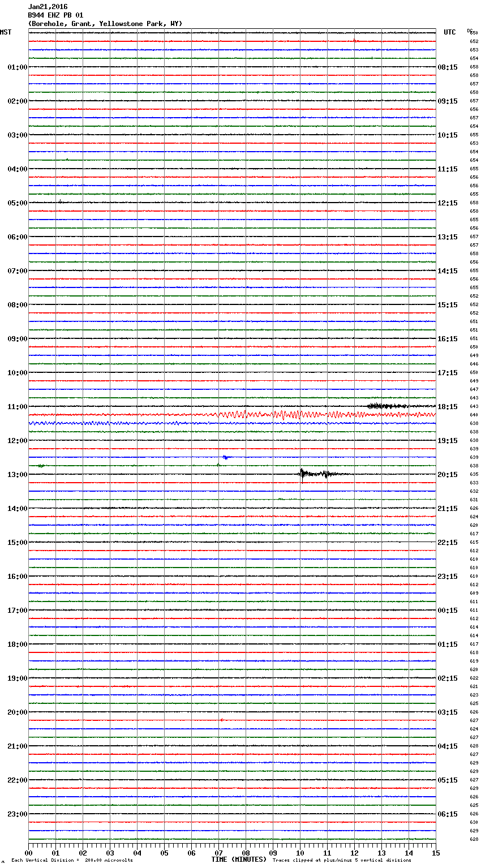Select the 13:00 MST time label

[18, 475]
